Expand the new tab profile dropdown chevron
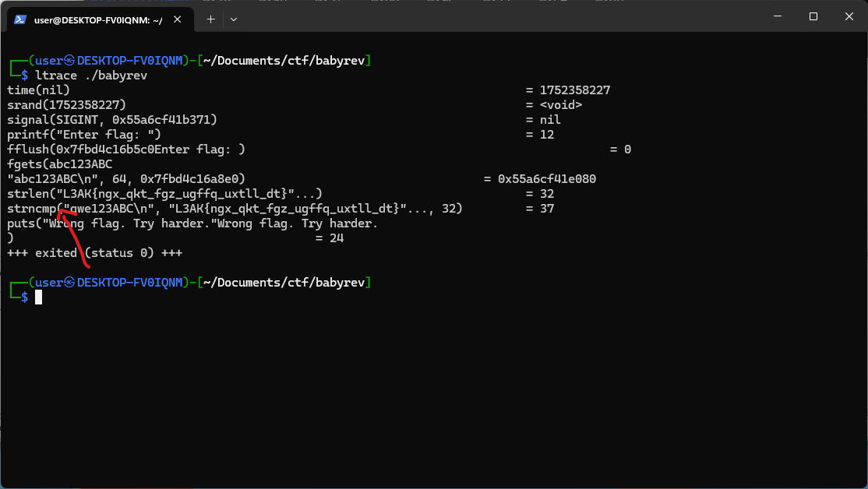868x489 pixels. 234,19
